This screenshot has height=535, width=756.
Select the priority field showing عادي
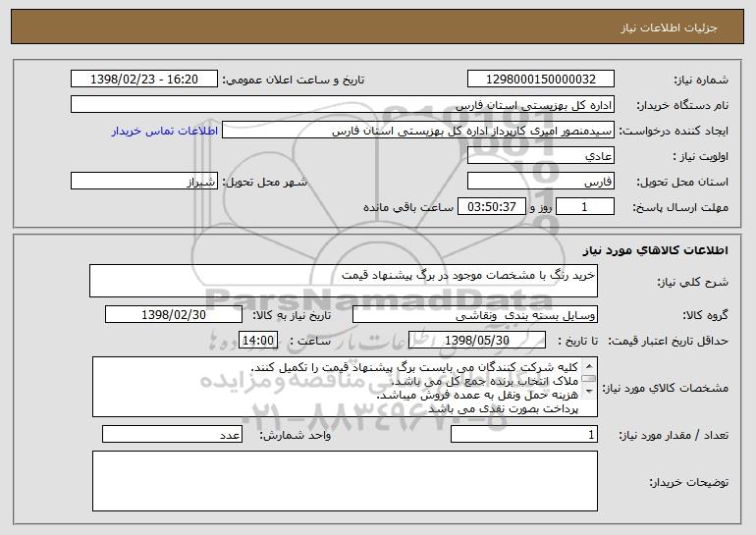[540, 156]
